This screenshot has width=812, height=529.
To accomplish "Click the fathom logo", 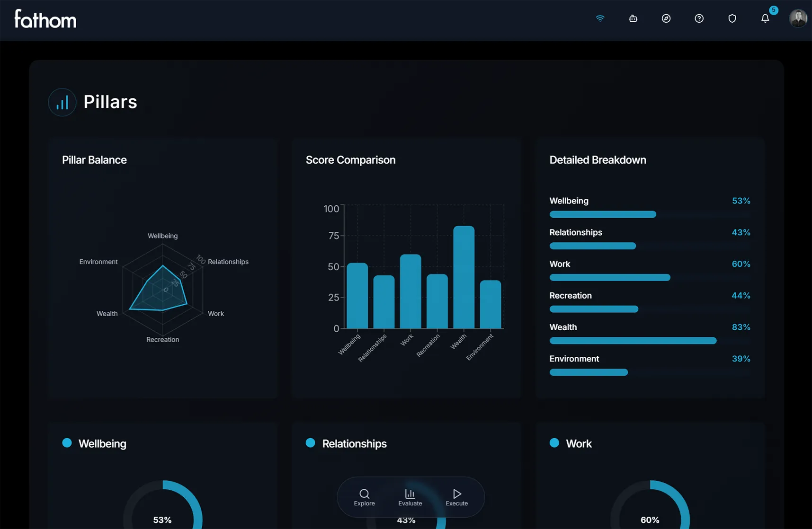I will pyautogui.click(x=45, y=19).
